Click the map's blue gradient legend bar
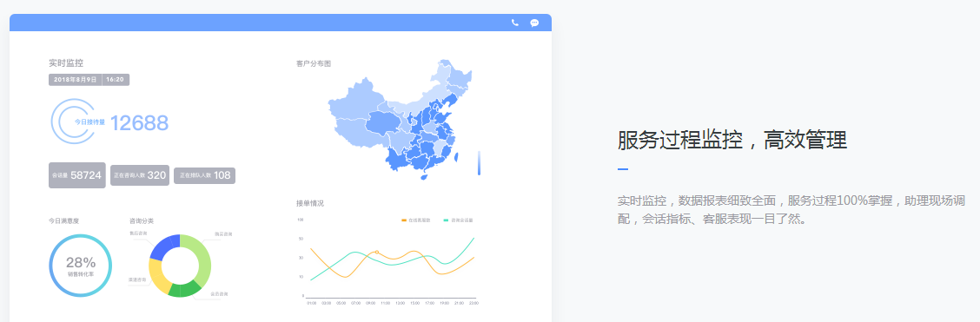980x322 pixels. pyautogui.click(x=479, y=163)
